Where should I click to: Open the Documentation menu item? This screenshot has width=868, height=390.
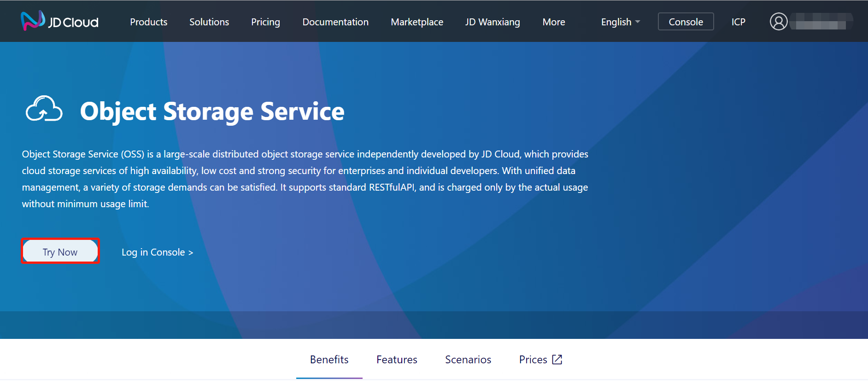coord(335,22)
